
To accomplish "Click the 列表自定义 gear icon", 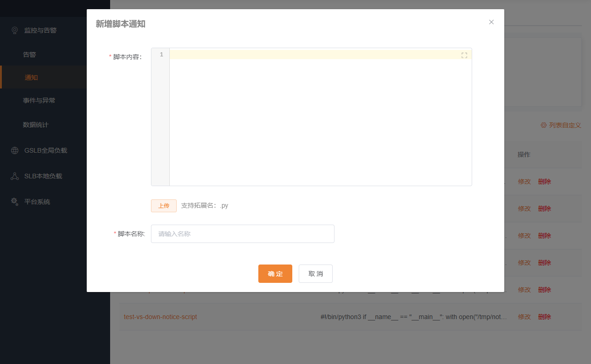I will click(543, 125).
